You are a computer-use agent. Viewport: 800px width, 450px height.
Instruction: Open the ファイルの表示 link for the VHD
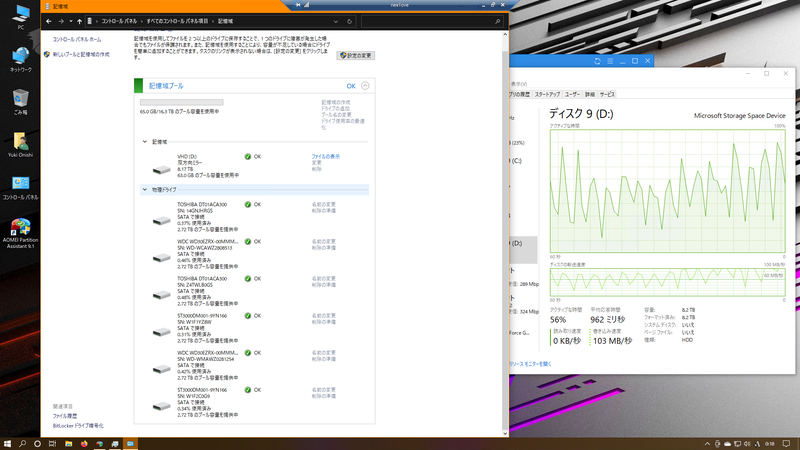[325, 156]
